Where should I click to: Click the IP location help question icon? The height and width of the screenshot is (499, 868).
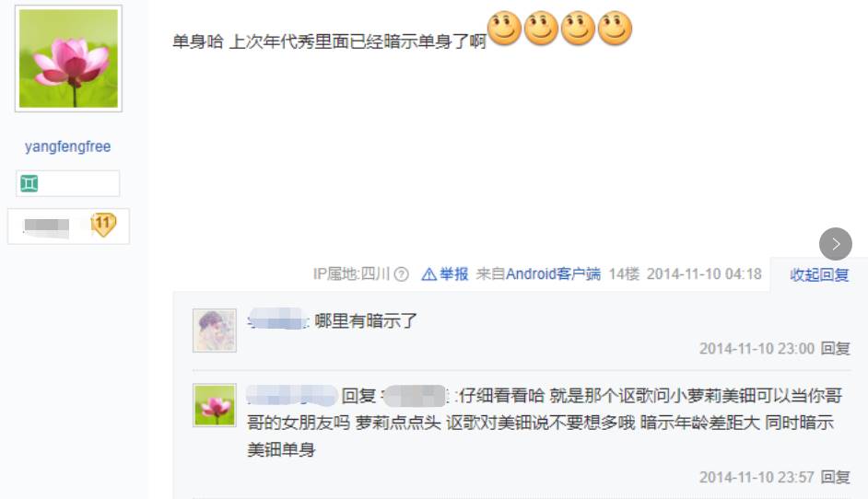click(402, 274)
